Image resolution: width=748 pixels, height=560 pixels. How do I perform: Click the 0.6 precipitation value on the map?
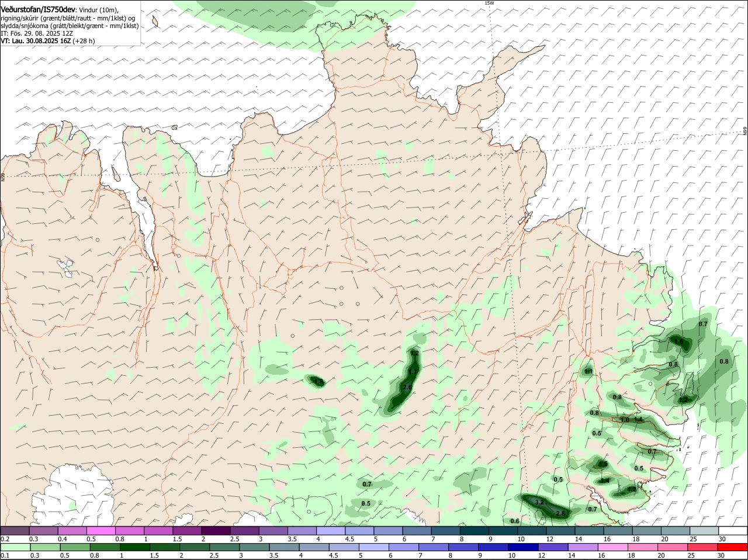coord(515,521)
